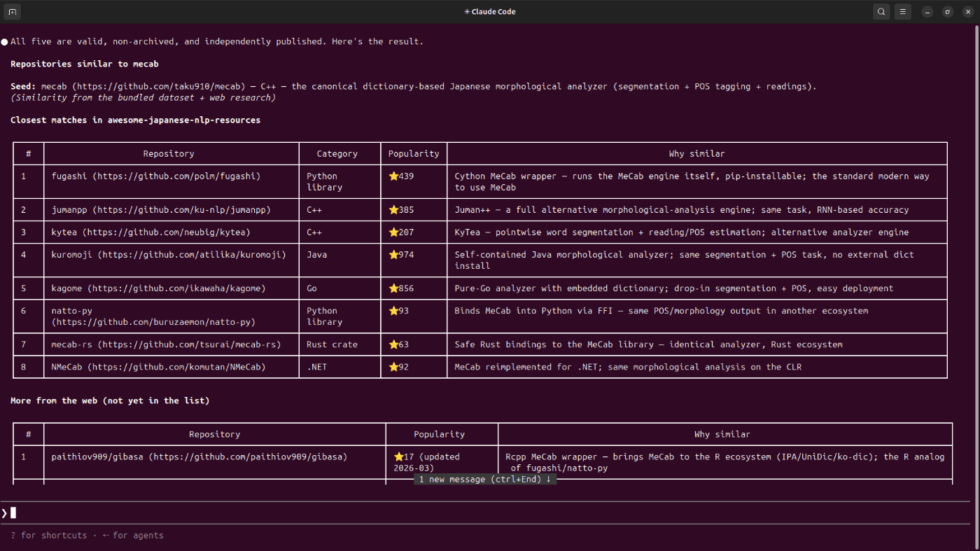Screen dimensions: 980x551
Task: Restore the Claude Code window size
Action: 947,12
